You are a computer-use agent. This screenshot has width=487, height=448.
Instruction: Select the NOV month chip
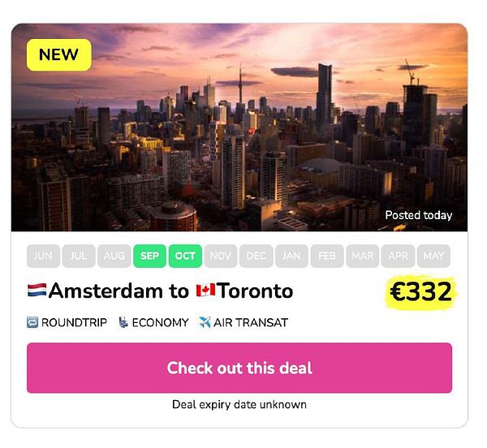pyautogui.click(x=221, y=256)
